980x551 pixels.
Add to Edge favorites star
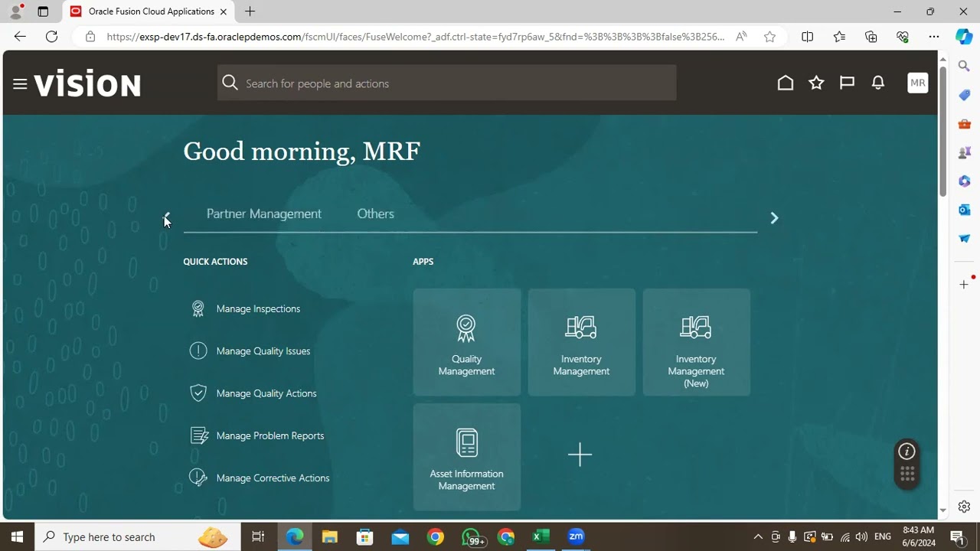pos(770,37)
